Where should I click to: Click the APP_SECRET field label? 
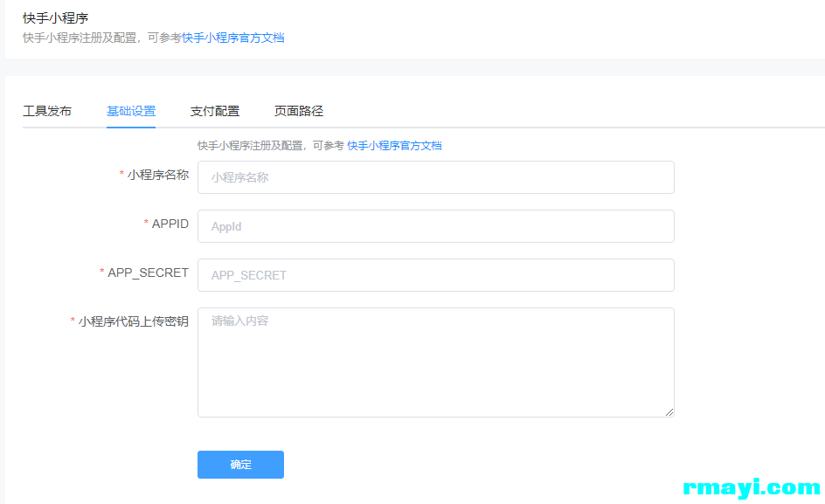click(x=148, y=273)
